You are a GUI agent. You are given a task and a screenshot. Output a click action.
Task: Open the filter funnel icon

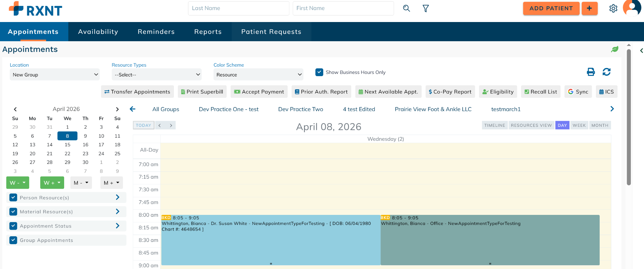(x=425, y=8)
